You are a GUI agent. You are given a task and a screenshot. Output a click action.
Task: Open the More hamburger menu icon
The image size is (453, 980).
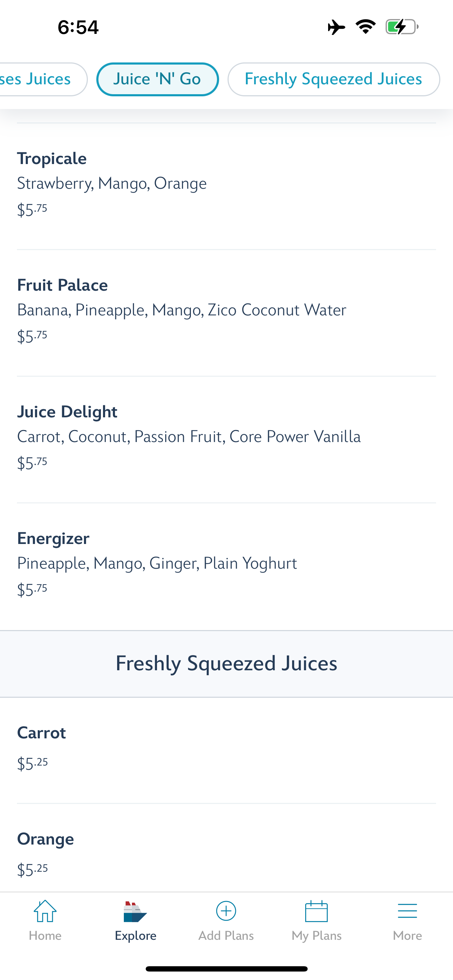tap(407, 911)
